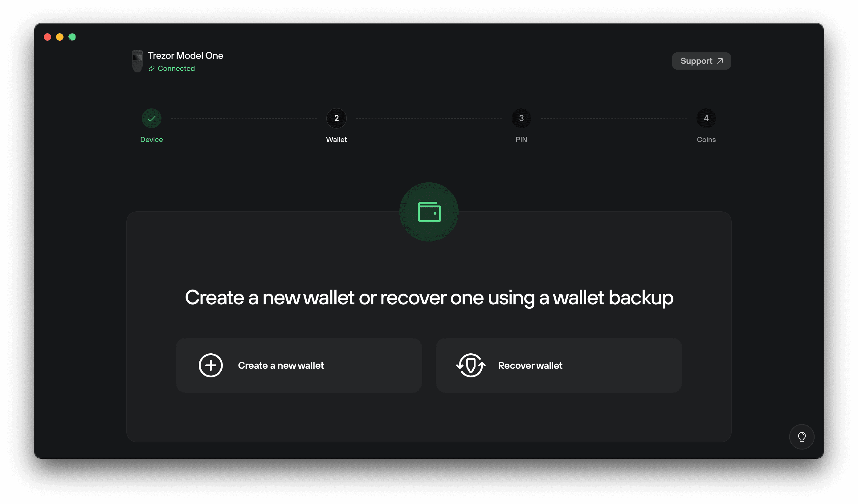Viewport: 858px width, 504px height.
Task: Click the green maximize traffic light button
Action: click(x=72, y=37)
